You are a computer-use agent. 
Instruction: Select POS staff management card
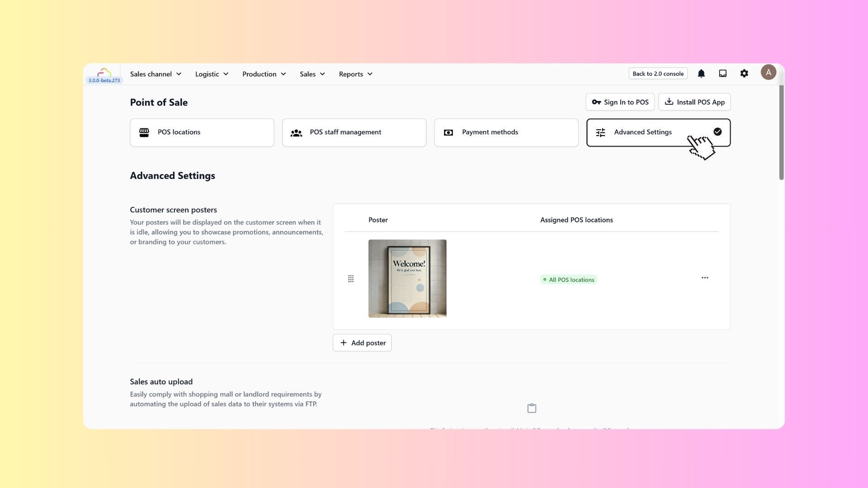coord(354,132)
